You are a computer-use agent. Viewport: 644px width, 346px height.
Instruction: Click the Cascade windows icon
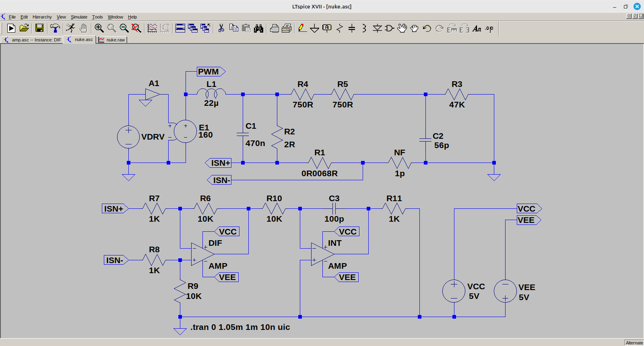[193, 28]
